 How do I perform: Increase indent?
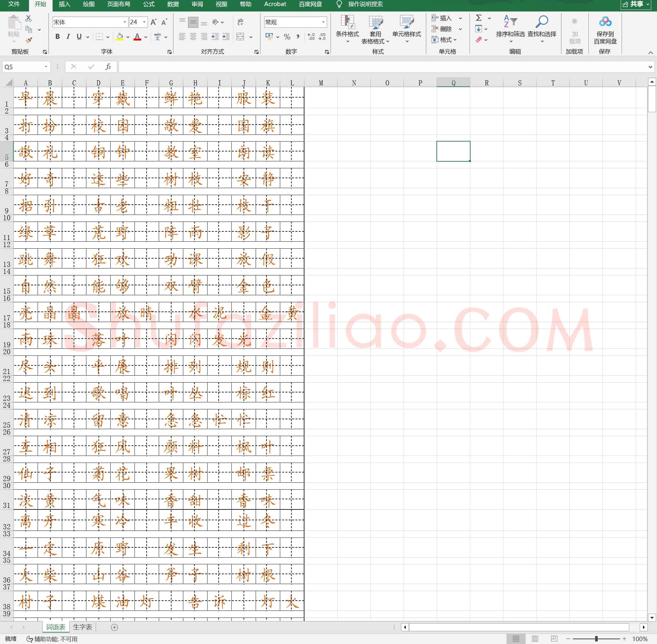point(226,37)
